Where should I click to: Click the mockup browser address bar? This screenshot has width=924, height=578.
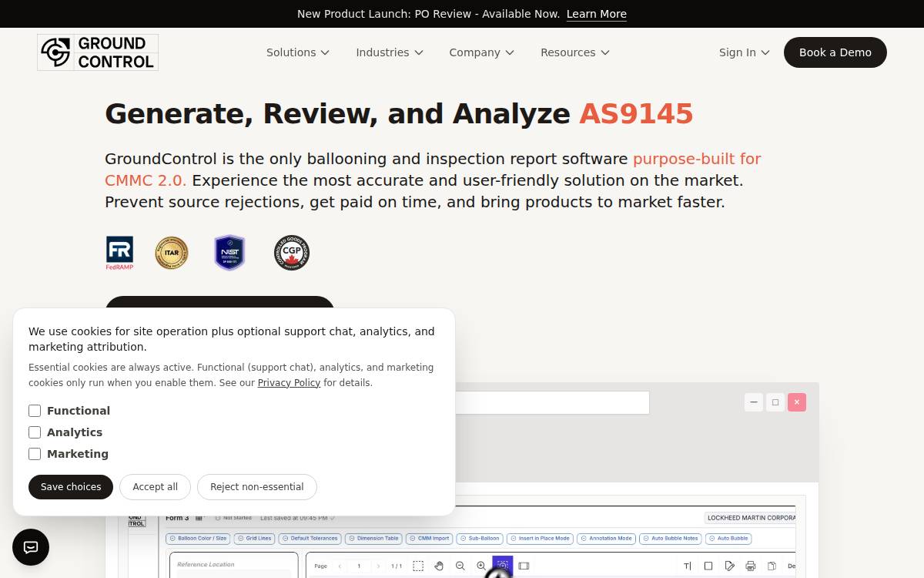(x=552, y=402)
